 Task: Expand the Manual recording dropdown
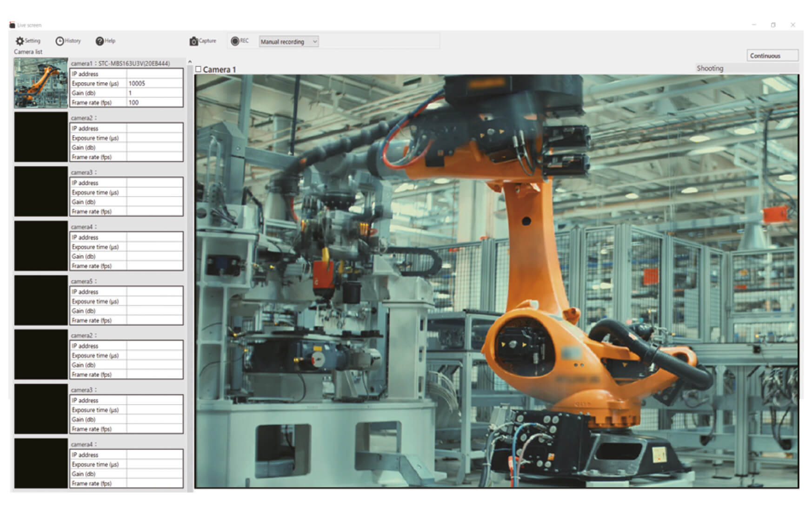[x=288, y=41]
